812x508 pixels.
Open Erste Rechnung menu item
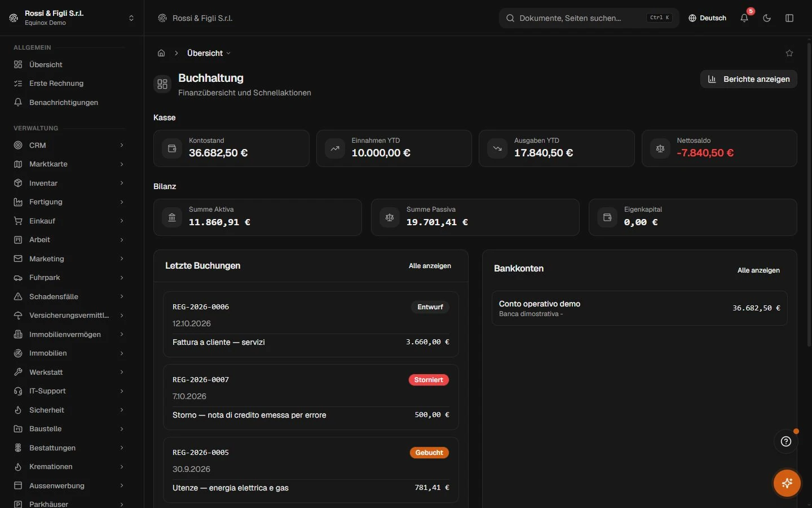69,84
